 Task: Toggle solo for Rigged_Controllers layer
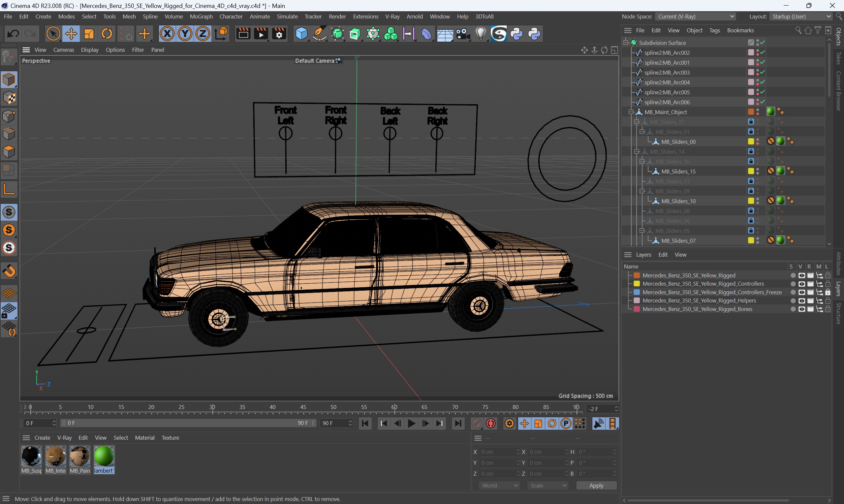coord(793,284)
